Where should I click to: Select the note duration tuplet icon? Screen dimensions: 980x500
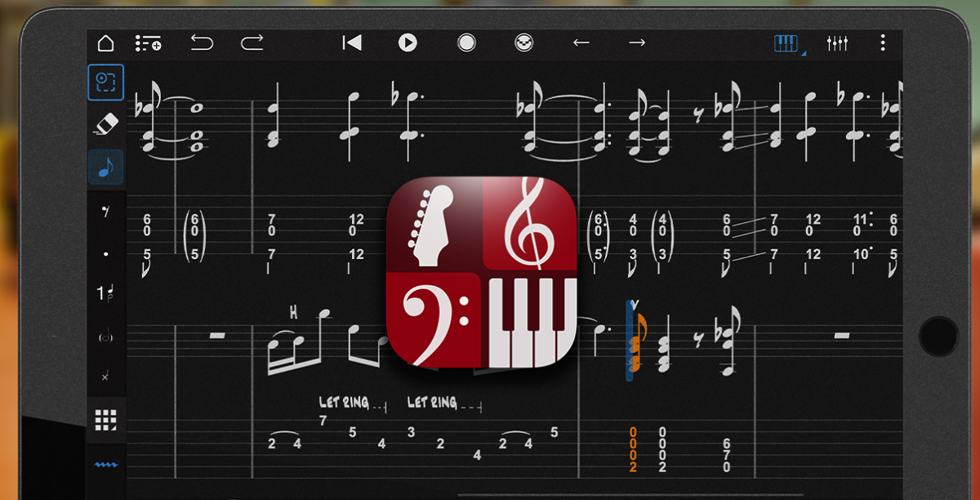pyautogui.click(x=106, y=293)
